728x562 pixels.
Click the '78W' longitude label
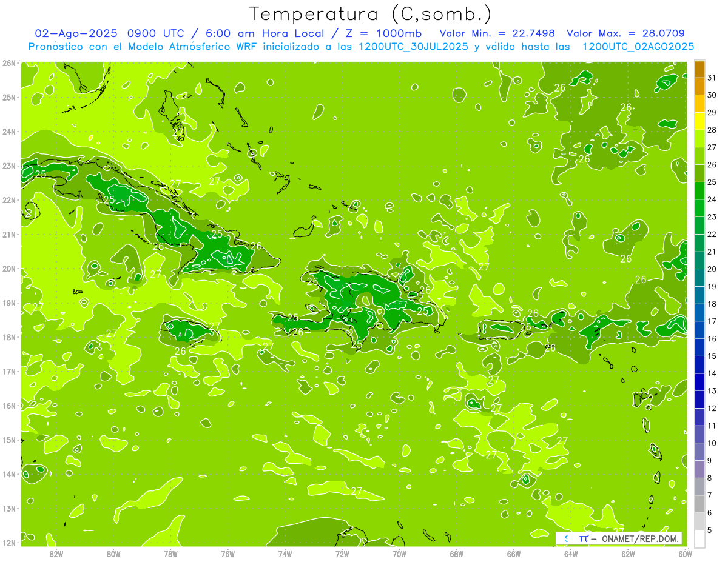tap(170, 553)
